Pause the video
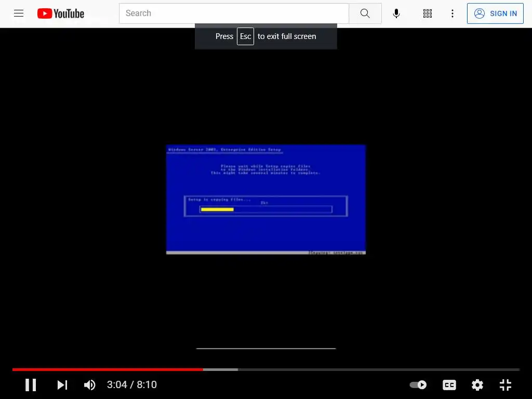The image size is (532, 399). click(31, 385)
